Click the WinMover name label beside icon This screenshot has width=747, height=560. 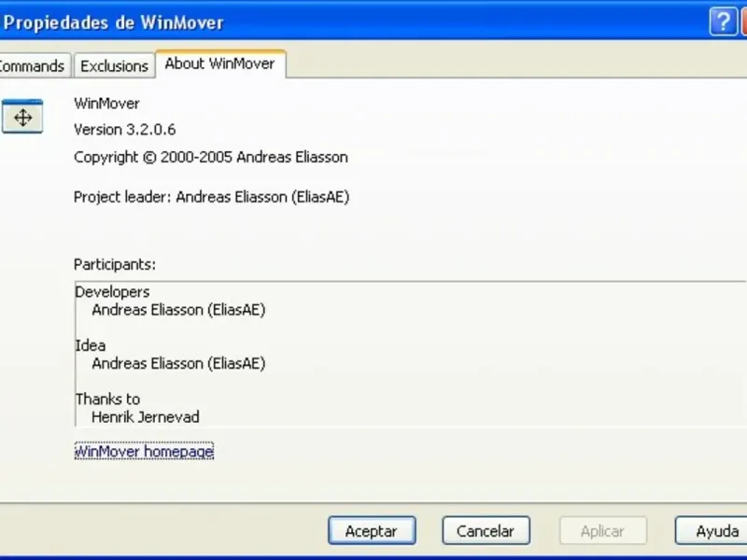106,104
